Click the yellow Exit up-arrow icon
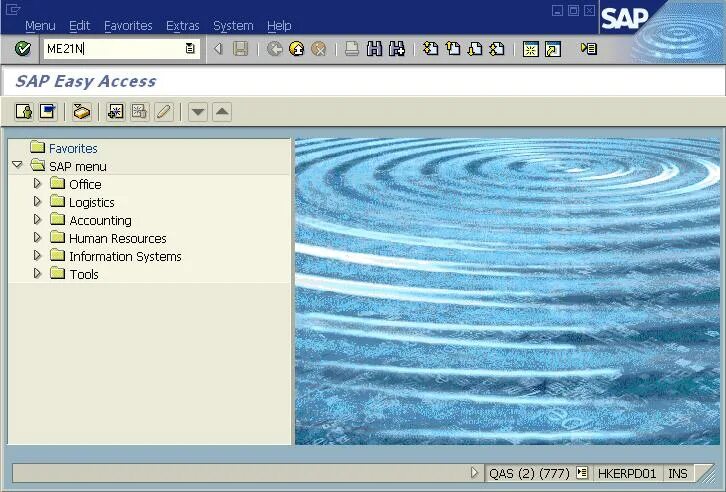726x492 pixels. pyautogui.click(x=296, y=49)
